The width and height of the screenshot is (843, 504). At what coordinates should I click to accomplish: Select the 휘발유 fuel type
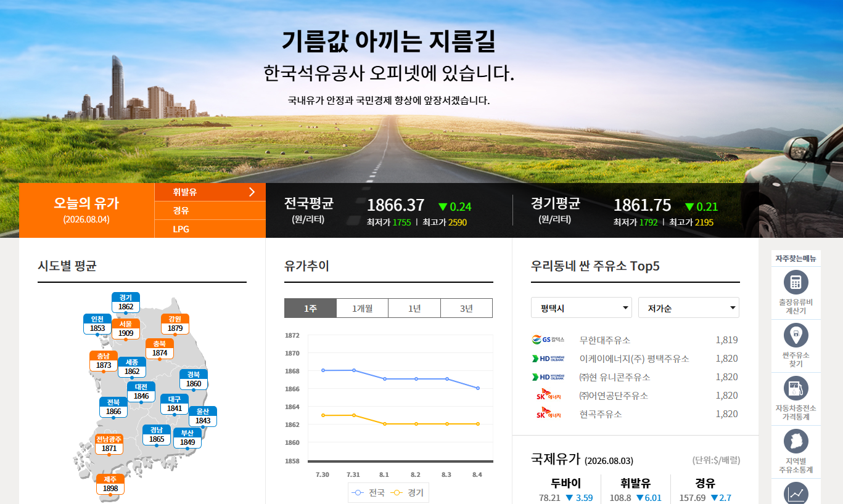point(210,192)
